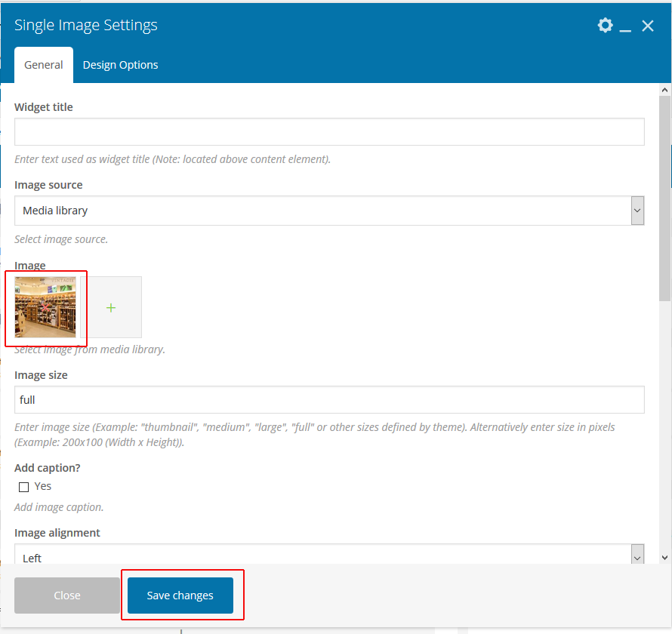Minimize the Single Image Settings panel

tap(625, 27)
